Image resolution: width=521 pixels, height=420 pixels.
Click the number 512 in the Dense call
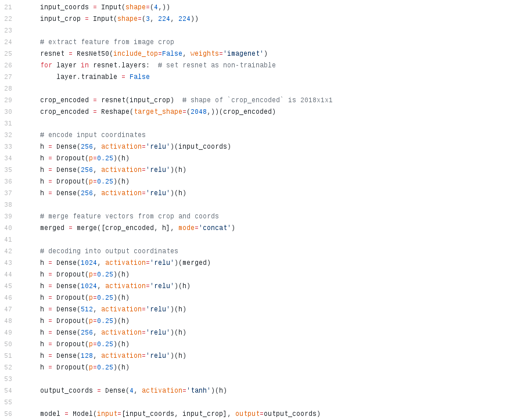coord(87,310)
